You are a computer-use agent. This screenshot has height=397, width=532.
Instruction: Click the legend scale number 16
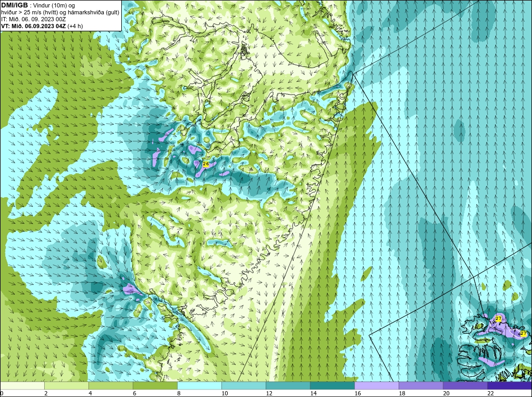point(358,393)
